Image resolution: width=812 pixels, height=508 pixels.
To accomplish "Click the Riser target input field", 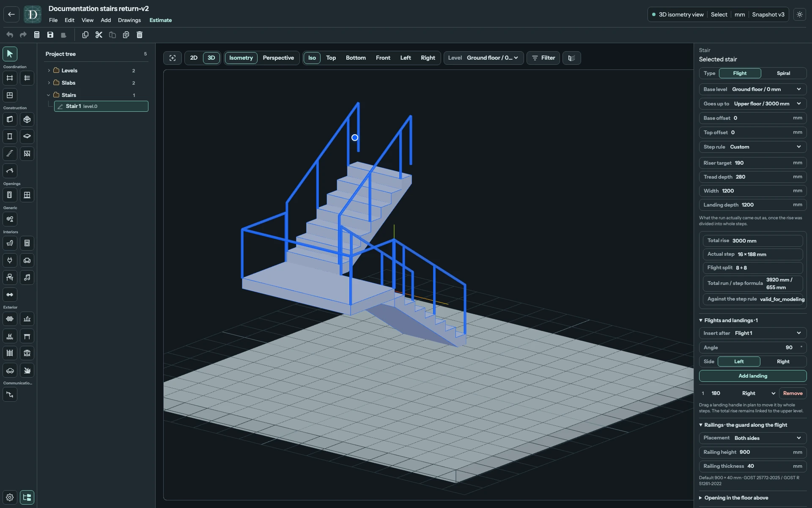I will (x=753, y=163).
